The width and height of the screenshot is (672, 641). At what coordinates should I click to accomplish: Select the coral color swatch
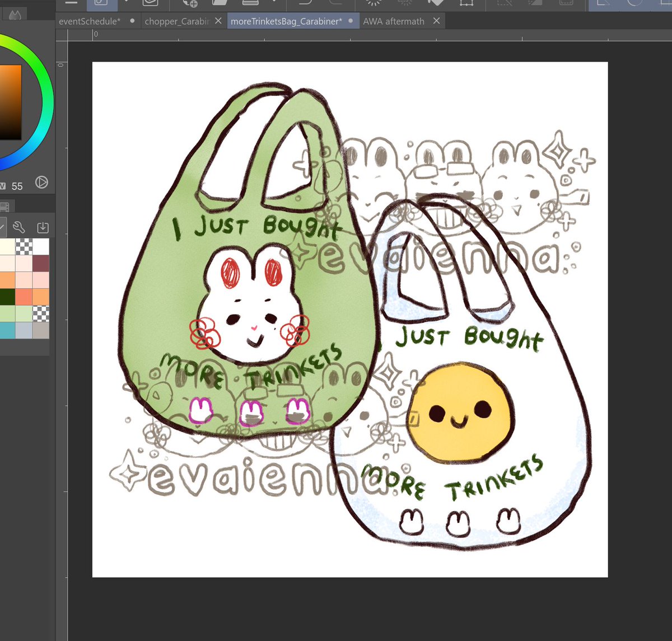24,297
